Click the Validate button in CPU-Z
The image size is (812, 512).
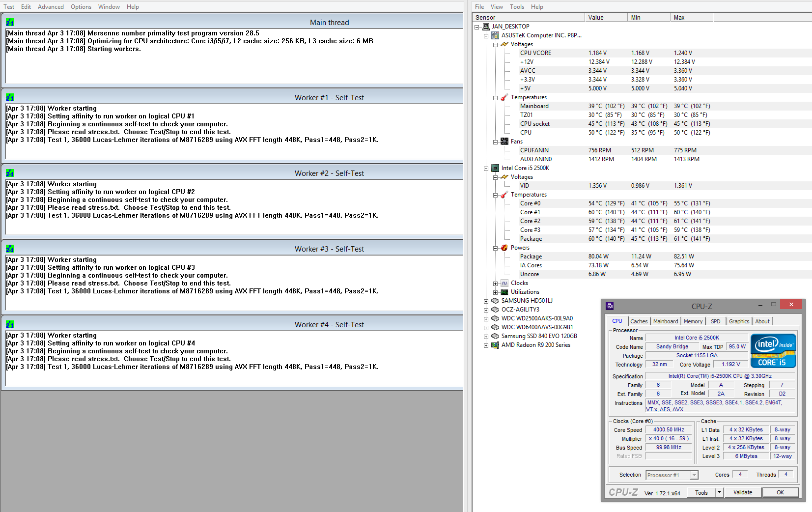(743, 492)
